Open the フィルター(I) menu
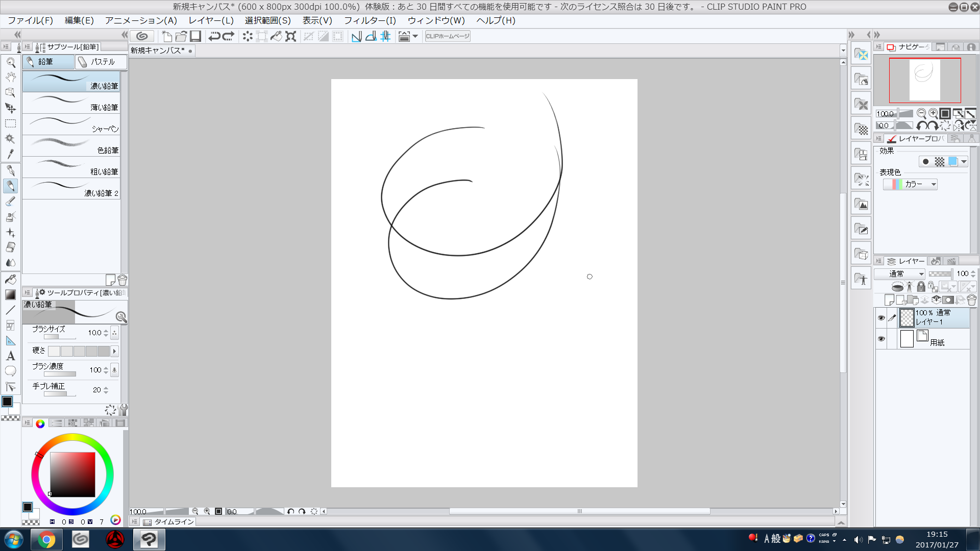Viewport: 980px width, 551px height. [x=370, y=20]
